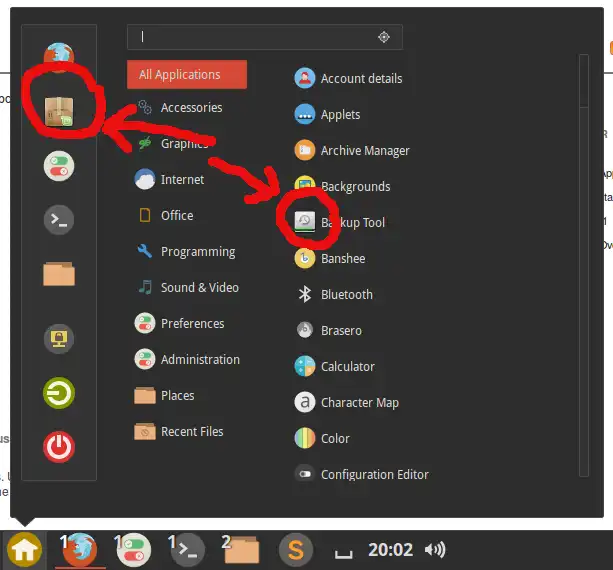Open Recent Files category
Screen dimensions: 613x570
pyautogui.click(x=179, y=431)
